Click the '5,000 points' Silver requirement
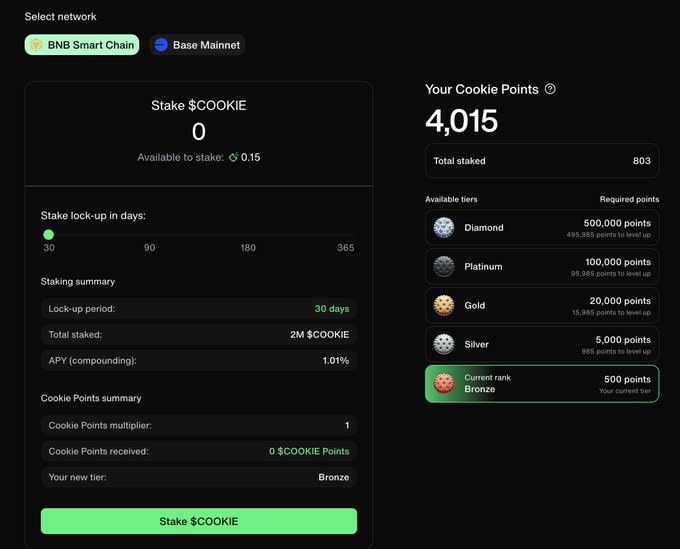 pyautogui.click(x=623, y=340)
